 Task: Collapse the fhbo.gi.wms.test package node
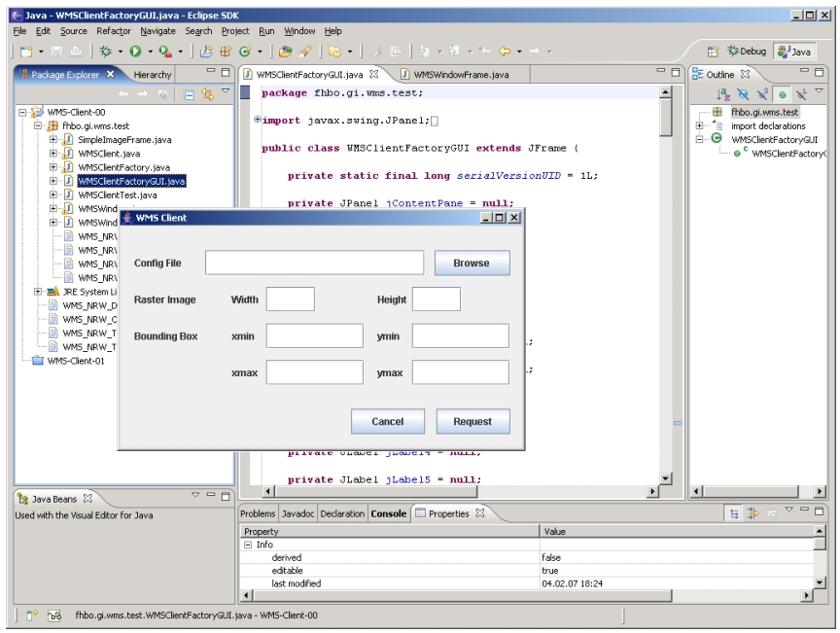pos(38,126)
